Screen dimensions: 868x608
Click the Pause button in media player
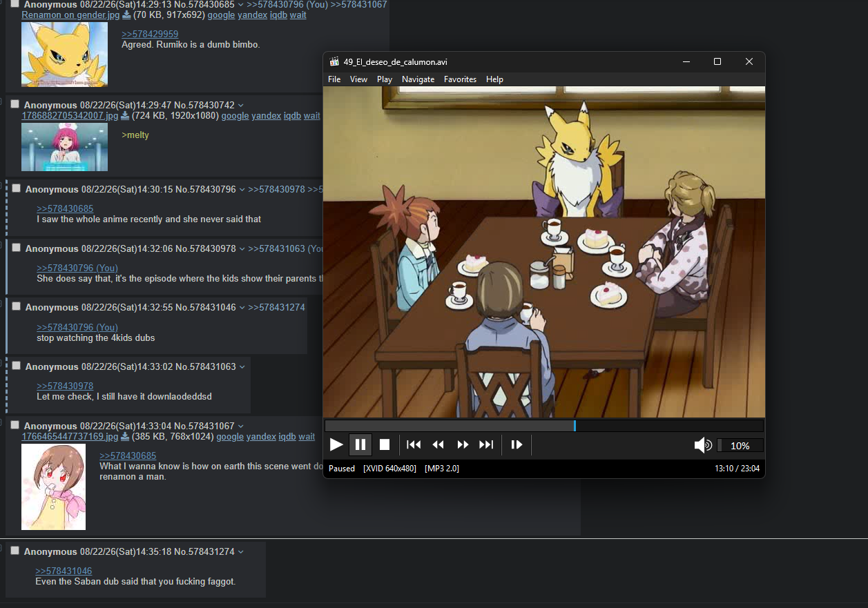click(x=360, y=445)
